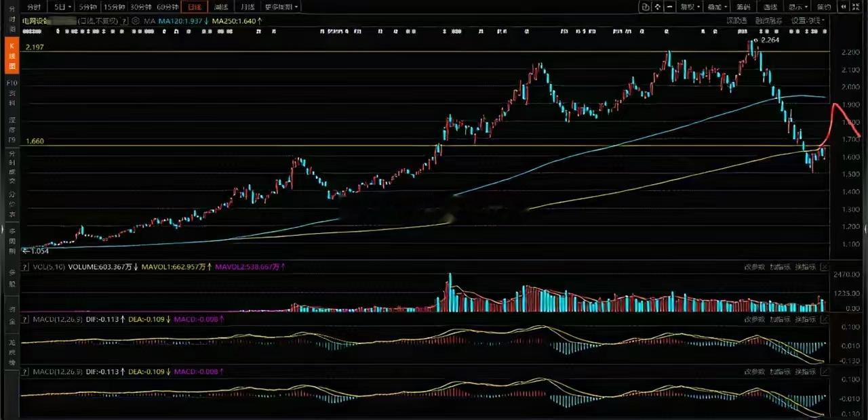Image resolution: width=868 pixels, height=420 pixels.
Task: Click the 2.264 high price marker
Action: coord(770,41)
